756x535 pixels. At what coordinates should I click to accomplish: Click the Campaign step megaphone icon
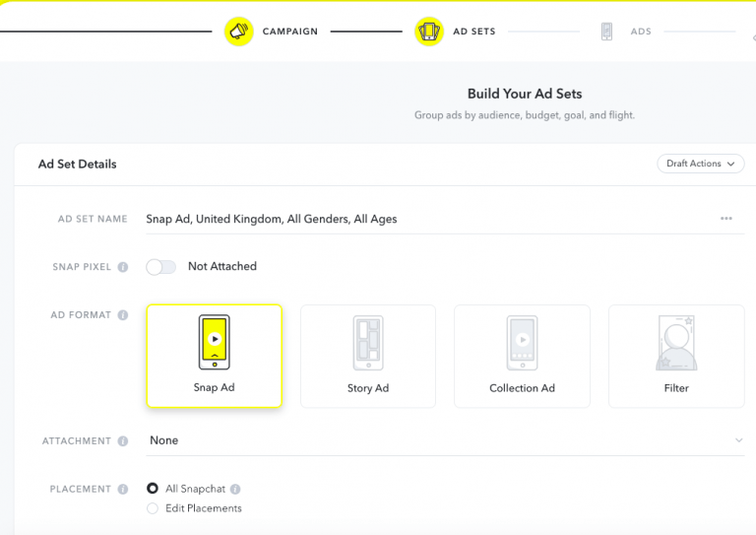pos(239,32)
